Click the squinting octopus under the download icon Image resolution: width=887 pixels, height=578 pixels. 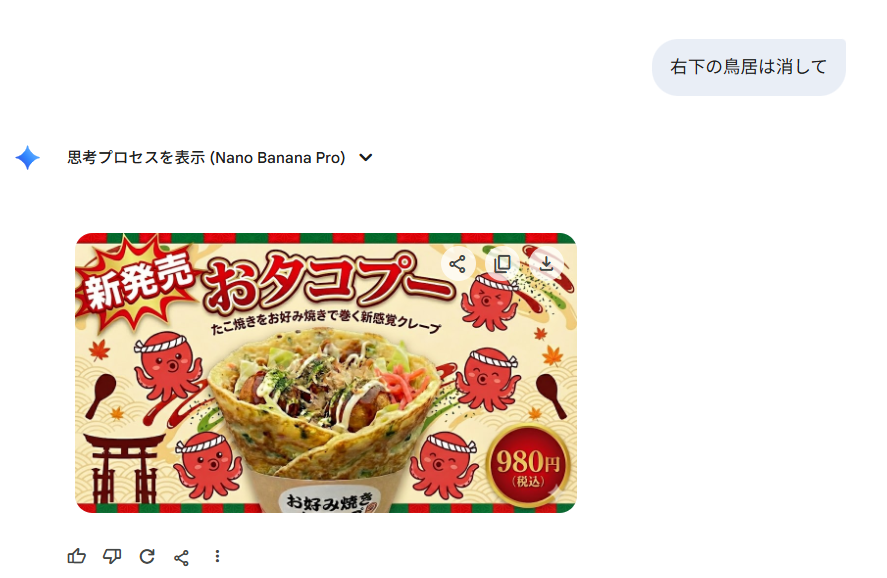tap(490, 301)
